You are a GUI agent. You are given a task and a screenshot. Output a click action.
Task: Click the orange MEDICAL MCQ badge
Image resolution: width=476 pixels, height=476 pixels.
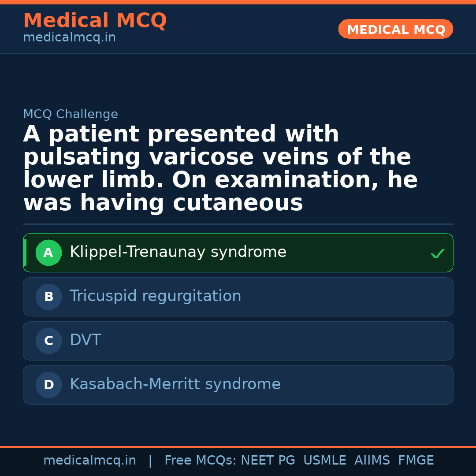[395, 30]
